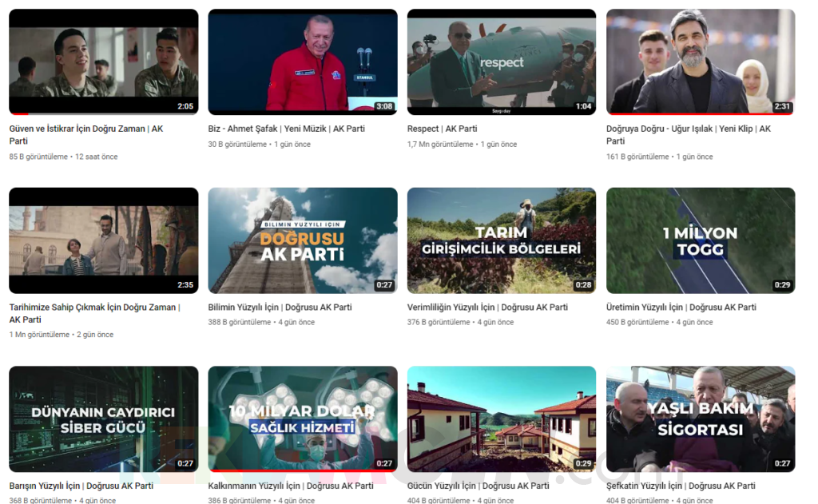Play the 2:35 video with the walking couple
The height and width of the screenshot is (504, 818).
(x=103, y=240)
